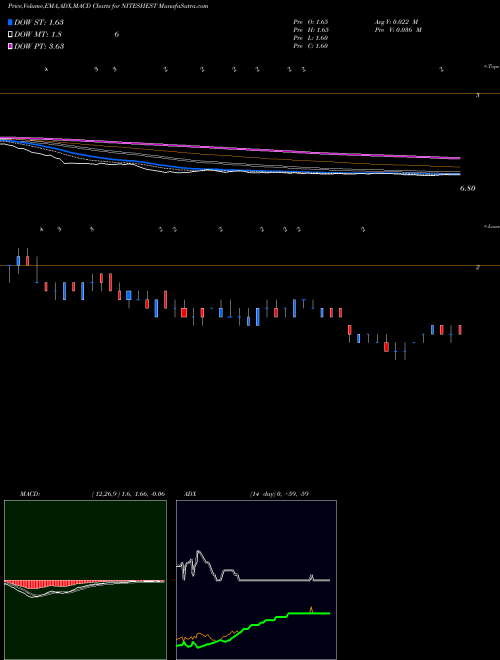Click the magenta DOW PT legend swatch

coord(11,46)
